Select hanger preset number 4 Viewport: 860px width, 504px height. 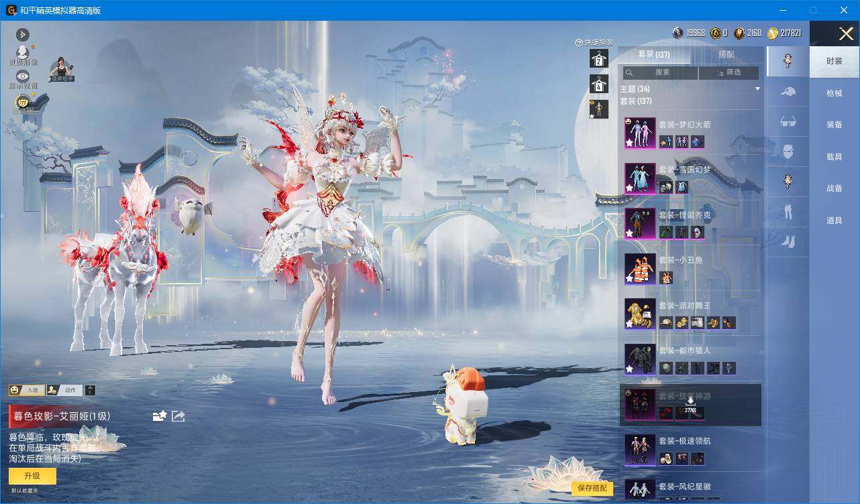click(x=598, y=84)
